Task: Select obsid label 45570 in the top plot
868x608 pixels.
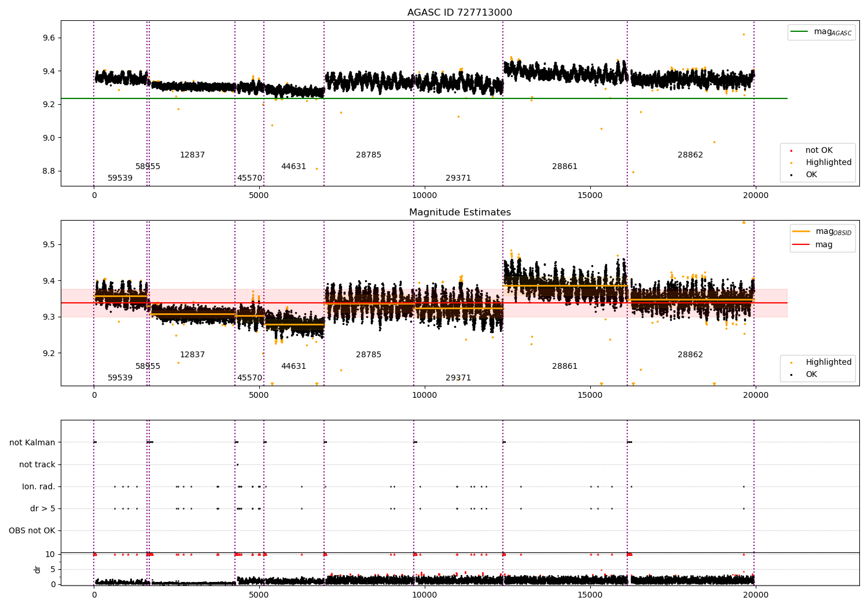Action: [249, 178]
